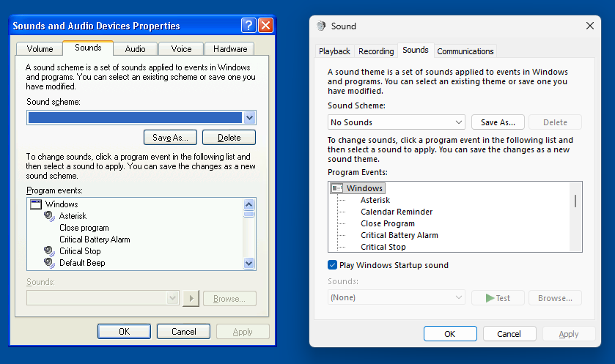Click the XP dialog Help question-mark icon
This screenshot has height=364, width=615.
249,26
